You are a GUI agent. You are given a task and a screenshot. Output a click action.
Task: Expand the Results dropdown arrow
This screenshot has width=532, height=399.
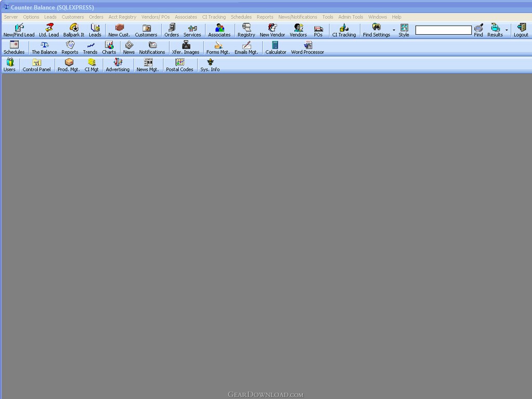coord(507,30)
